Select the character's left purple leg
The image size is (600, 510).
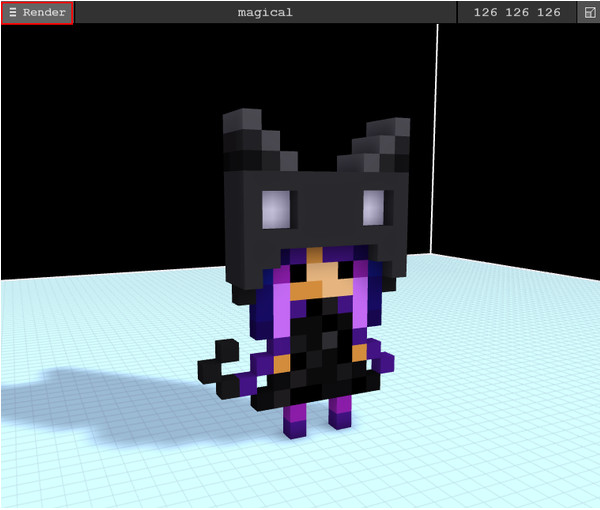tap(297, 418)
